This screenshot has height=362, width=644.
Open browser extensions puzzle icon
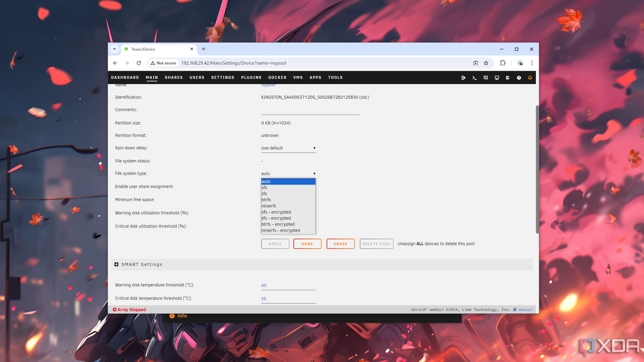coord(503,63)
